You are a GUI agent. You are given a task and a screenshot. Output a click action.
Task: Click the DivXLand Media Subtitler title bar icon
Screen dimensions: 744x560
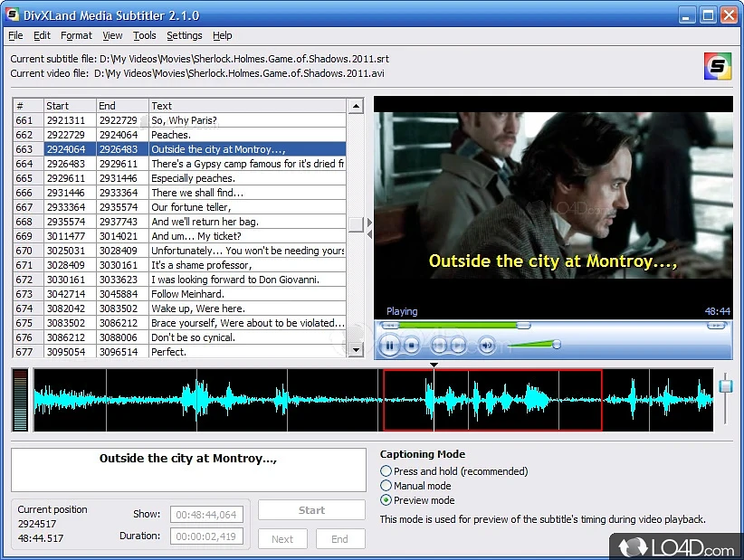[x=11, y=14]
